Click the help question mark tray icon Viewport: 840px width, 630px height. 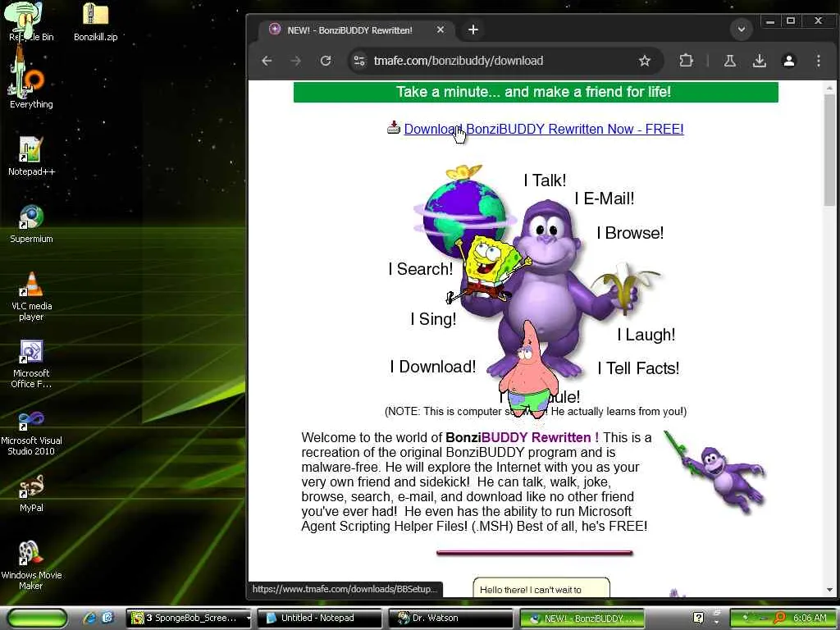[x=698, y=618]
